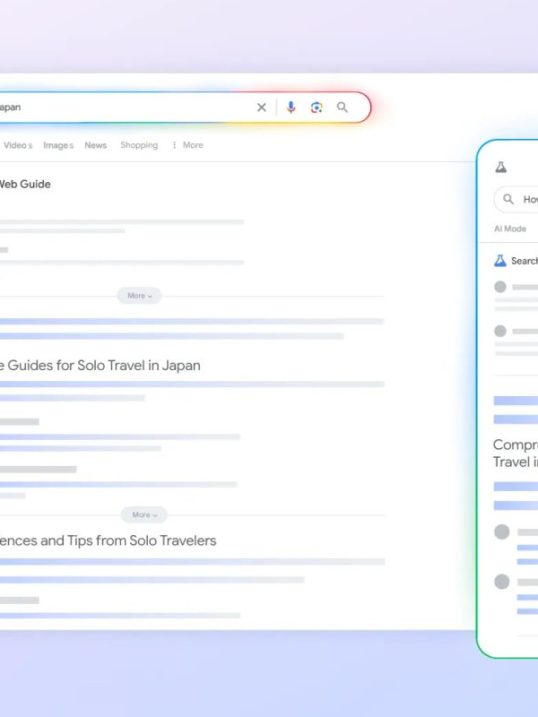Start voice search with the microphone icon
The width and height of the screenshot is (538, 717).
point(291,107)
